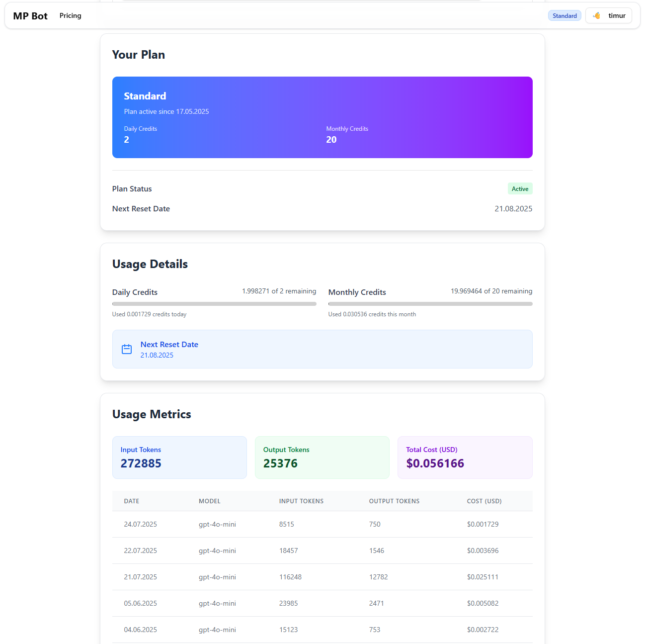Click input tokens value 18457
This screenshot has height=644, width=645.
pos(289,551)
